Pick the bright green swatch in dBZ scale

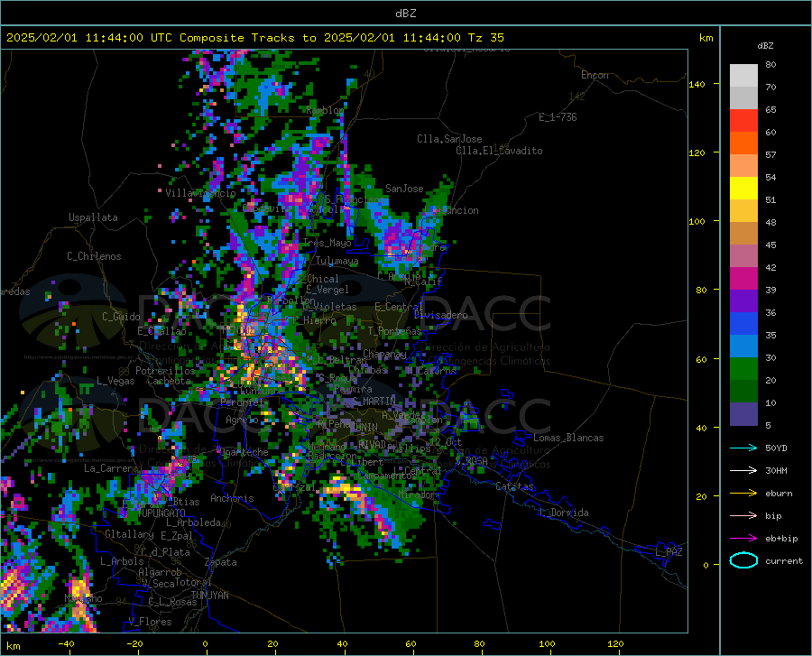coord(743,369)
